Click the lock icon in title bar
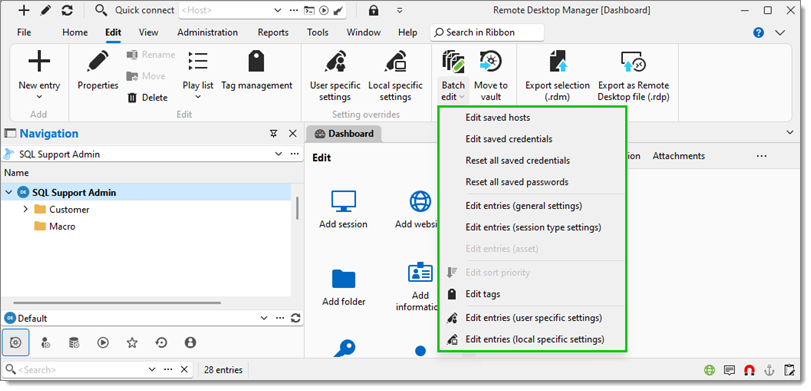The image size is (811, 391). [373, 10]
